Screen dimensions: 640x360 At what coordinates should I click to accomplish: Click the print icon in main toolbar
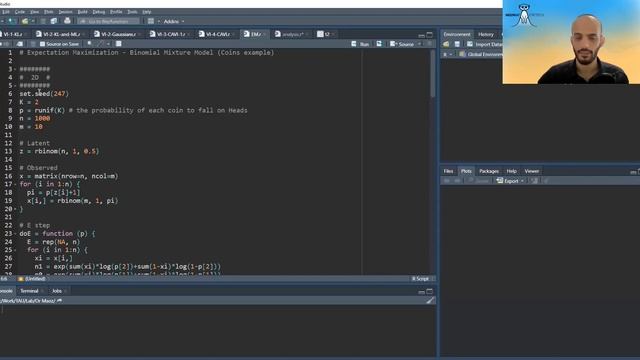(67, 21)
